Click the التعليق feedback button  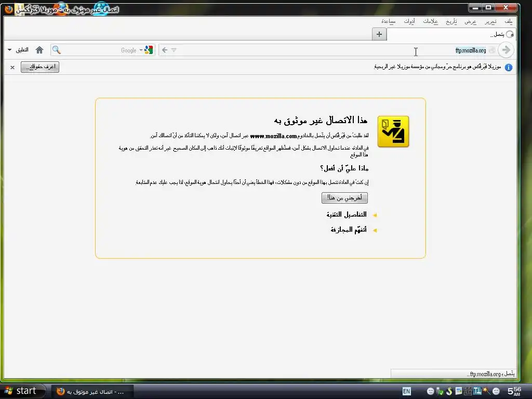coord(22,50)
